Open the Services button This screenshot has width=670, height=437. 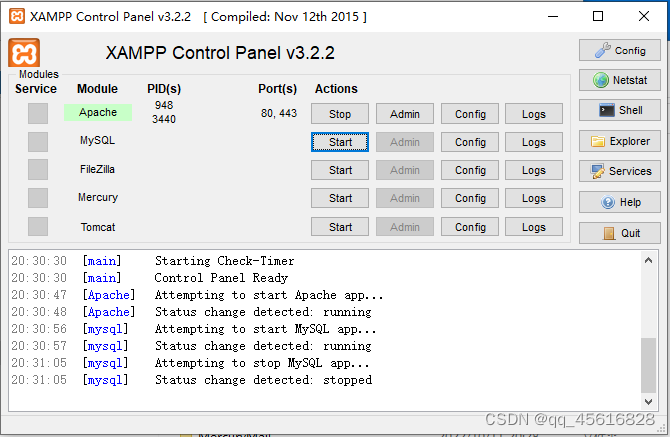620,171
